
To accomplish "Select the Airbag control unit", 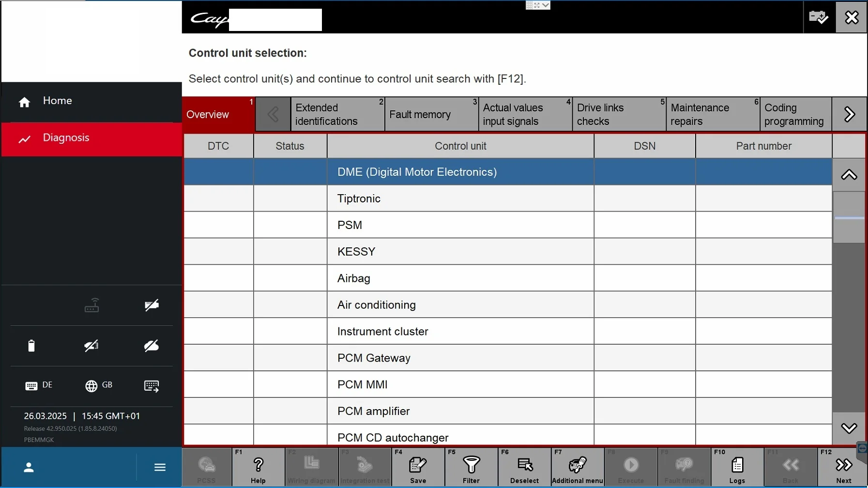I will [508, 278].
